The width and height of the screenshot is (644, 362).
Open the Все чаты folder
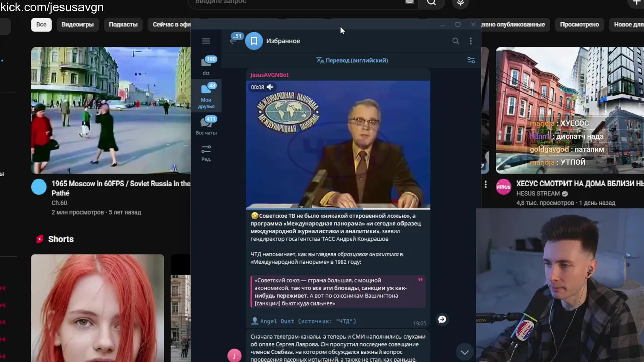coord(206,126)
